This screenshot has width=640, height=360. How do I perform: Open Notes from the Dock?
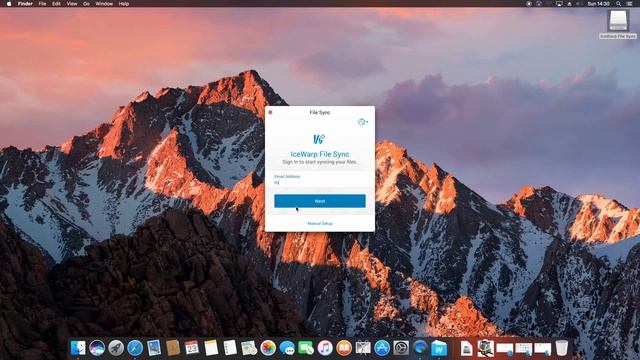click(x=211, y=348)
